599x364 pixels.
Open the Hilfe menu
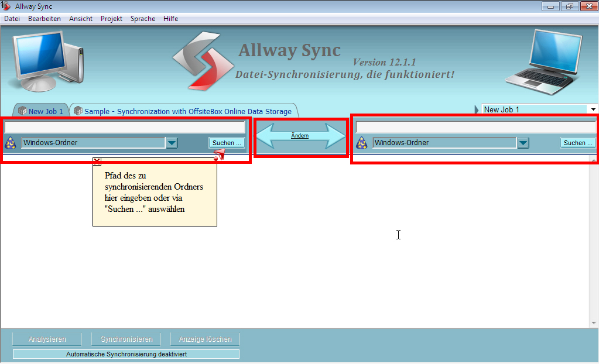(x=171, y=19)
